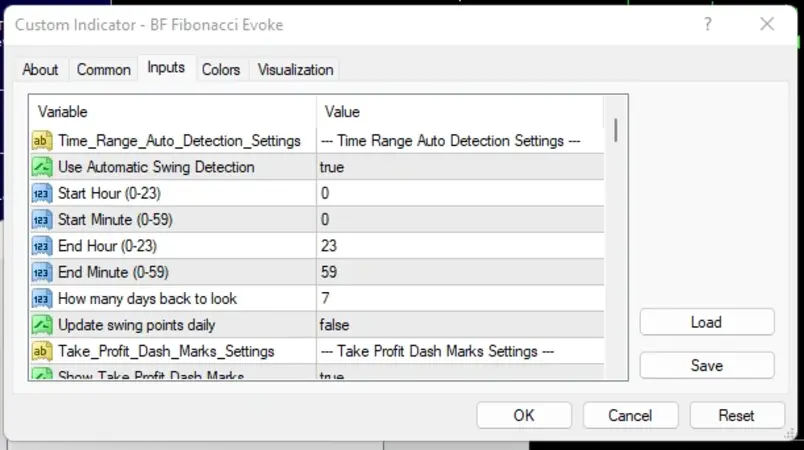Save the current input settings

tap(707, 365)
